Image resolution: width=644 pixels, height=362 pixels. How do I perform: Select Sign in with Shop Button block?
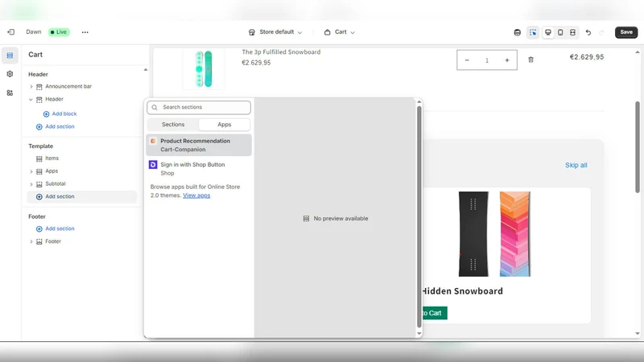(x=199, y=169)
